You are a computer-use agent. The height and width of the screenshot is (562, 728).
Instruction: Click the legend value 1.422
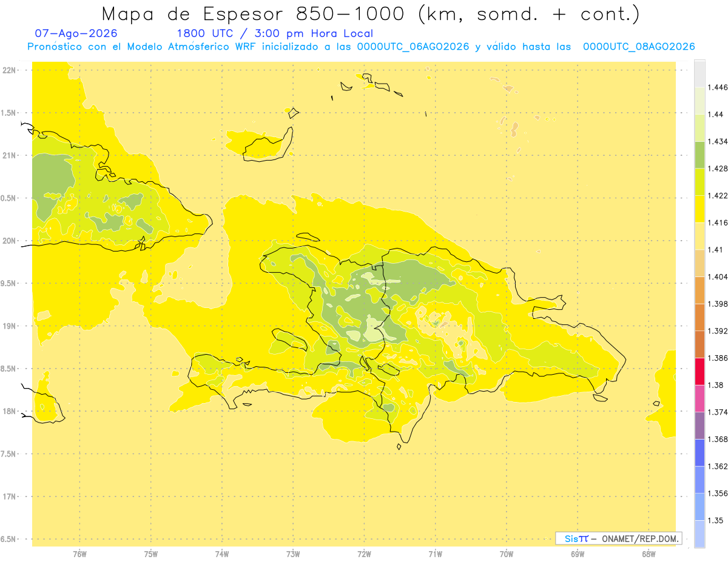coord(718,196)
